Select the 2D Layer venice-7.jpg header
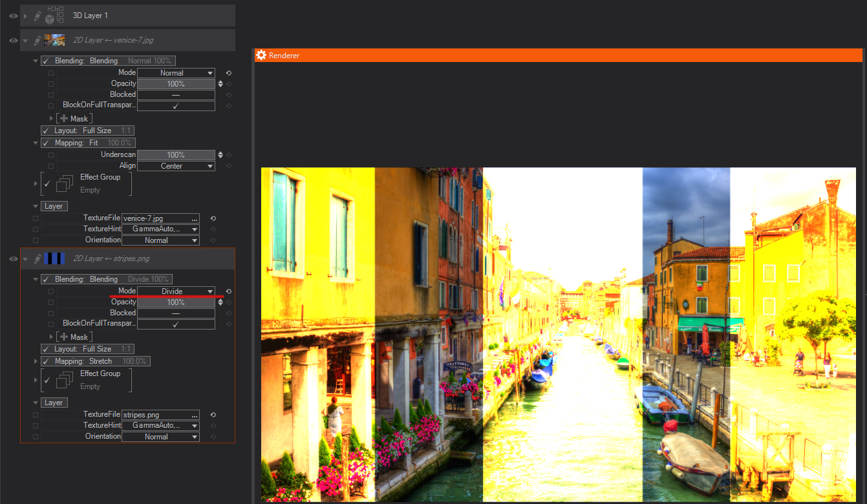This screenshot has width=867, height=504. [x=113, y=40]
